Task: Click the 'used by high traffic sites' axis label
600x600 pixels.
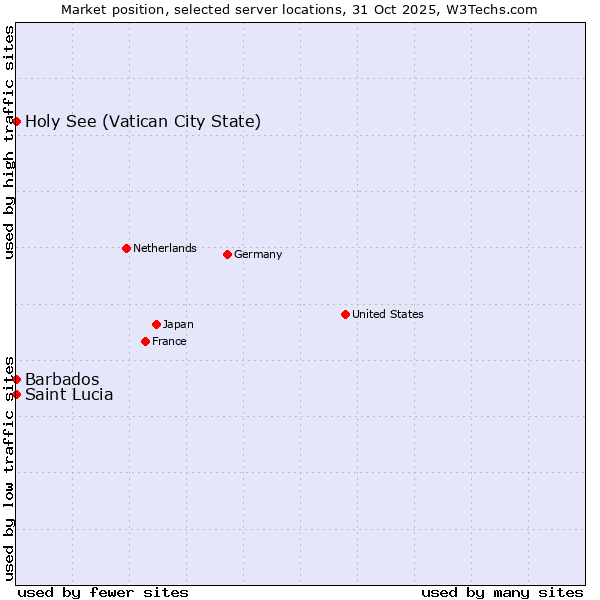Action: (9, 142)
